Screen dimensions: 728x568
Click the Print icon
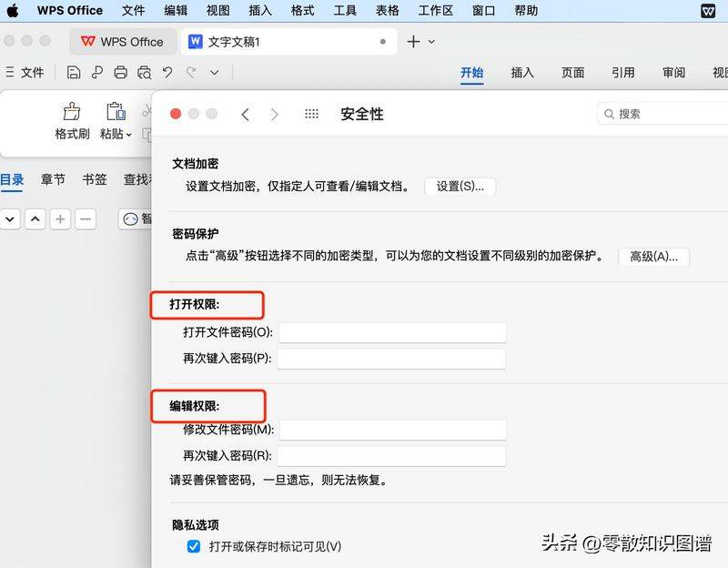pos(121,72)
